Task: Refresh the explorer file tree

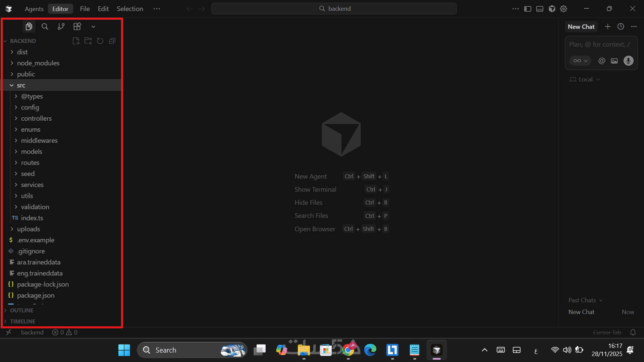Action: tap(100, 41)
